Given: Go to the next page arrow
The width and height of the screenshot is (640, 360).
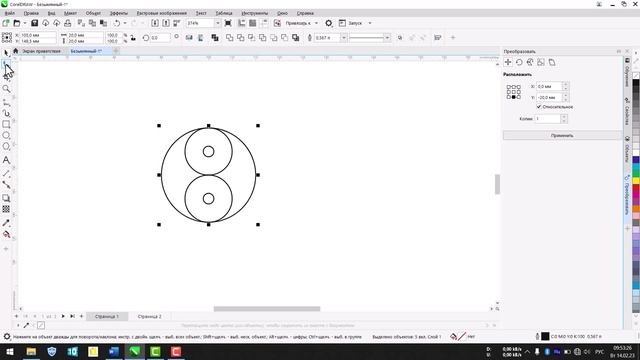Looking at the screenshot, I should click(x=63, y=316).
